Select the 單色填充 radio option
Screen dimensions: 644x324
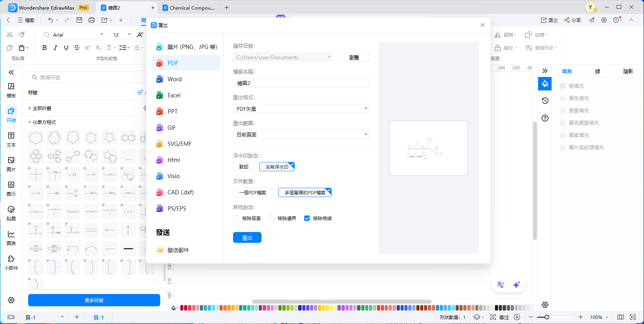click(563, 99)
